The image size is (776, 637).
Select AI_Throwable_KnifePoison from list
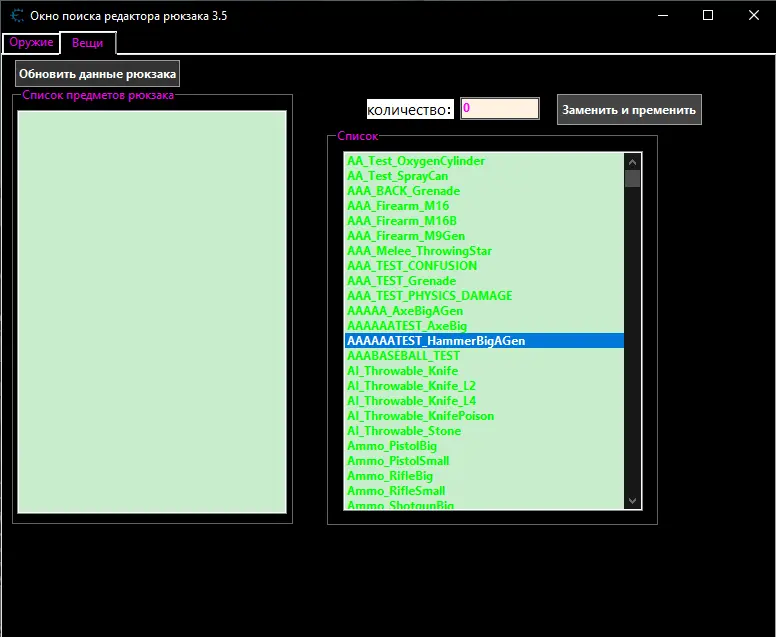[420, 416]
